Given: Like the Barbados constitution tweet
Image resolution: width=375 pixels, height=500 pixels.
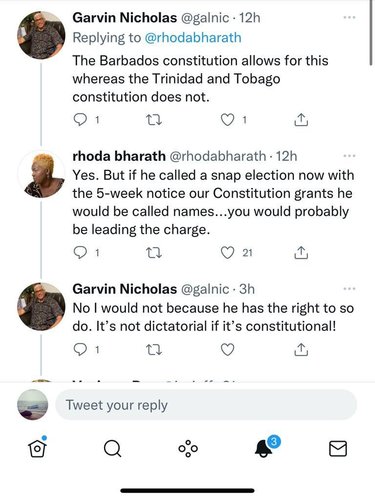Looking at the screenshot, I should tap(228, 120).
